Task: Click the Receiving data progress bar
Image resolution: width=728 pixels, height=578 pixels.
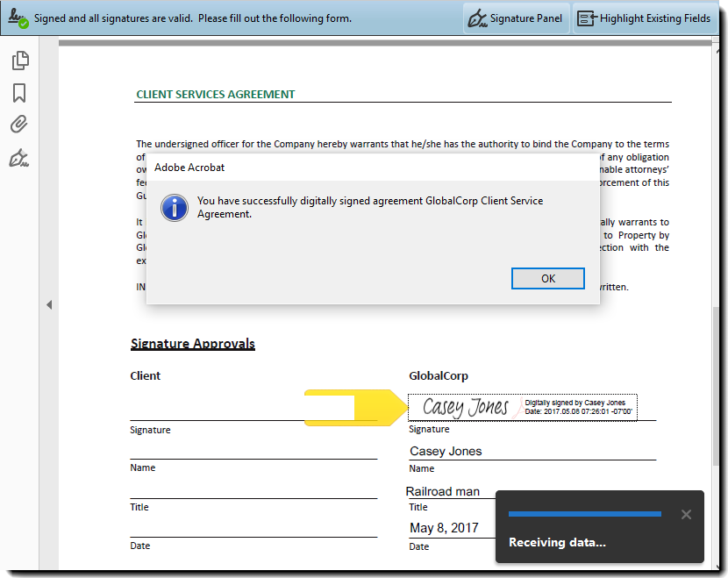Action: point(584,514)
